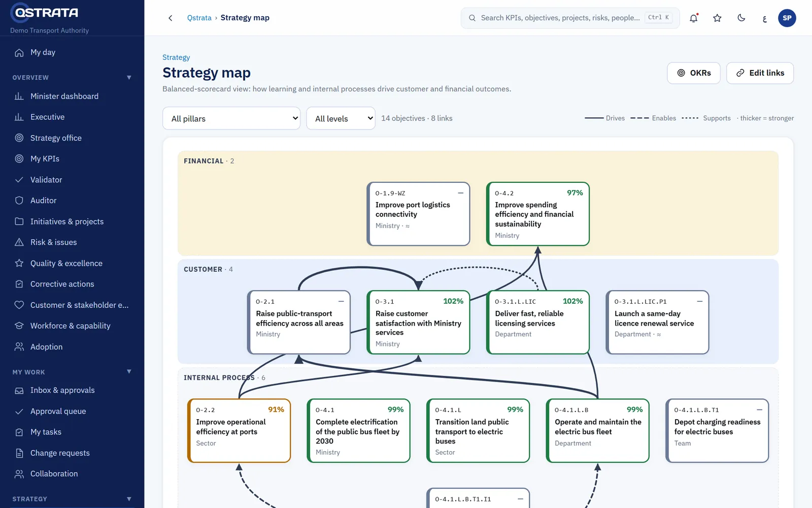Open objective O-4.1.L.B.T1 Depot charging readiness card

717,431
